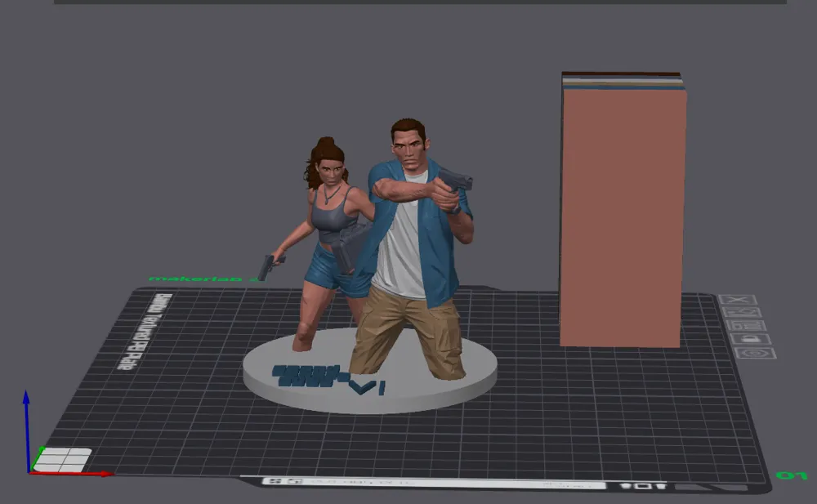This screenshot has height=504, width=817.
Task: Click the green makerlab plate name
Action: [202, 279]
